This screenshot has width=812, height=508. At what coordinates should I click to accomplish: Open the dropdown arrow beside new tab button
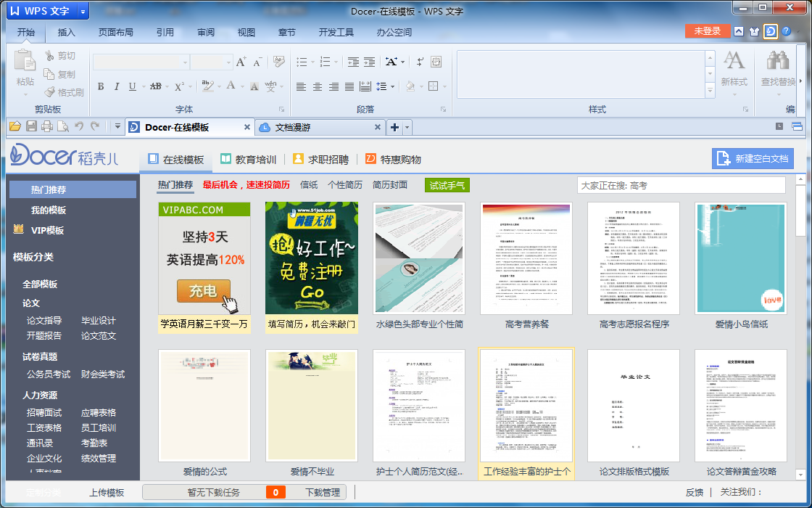[x=407, y=128]
